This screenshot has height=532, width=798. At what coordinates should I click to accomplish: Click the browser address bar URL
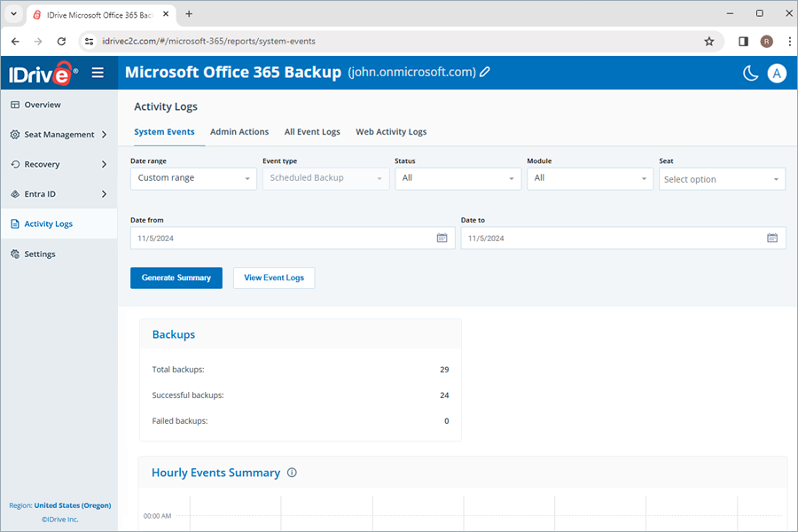(208, 42)
